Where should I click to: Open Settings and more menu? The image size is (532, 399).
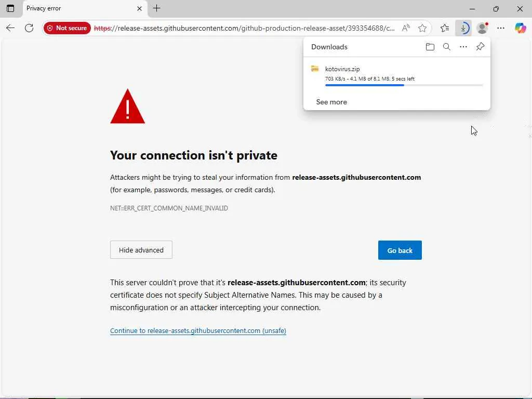click(x=501, y=28)
